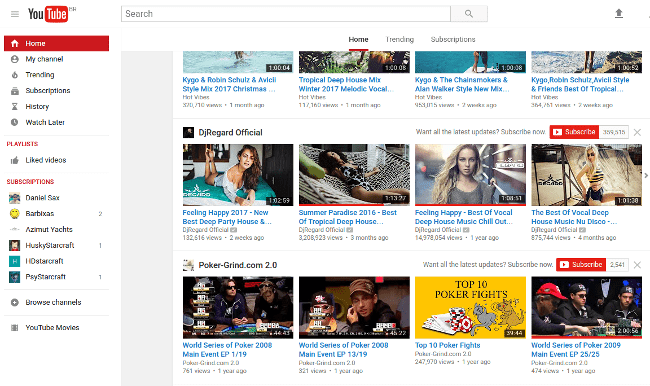The height and width of the screenshot is (386, 650).
Task: Open Top 10 Poker Fights thumbnail
Action: [471, 308]
